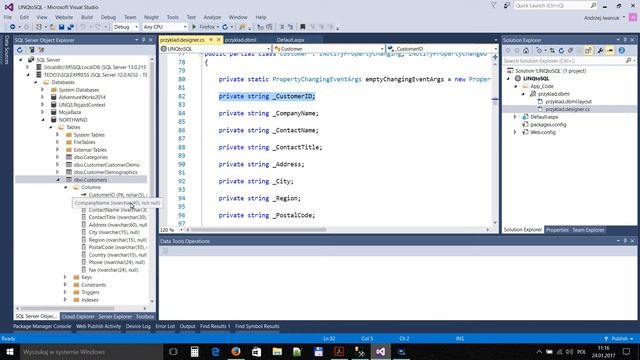
Task: Open the Tools menu
Action: (x=173, y=17)
